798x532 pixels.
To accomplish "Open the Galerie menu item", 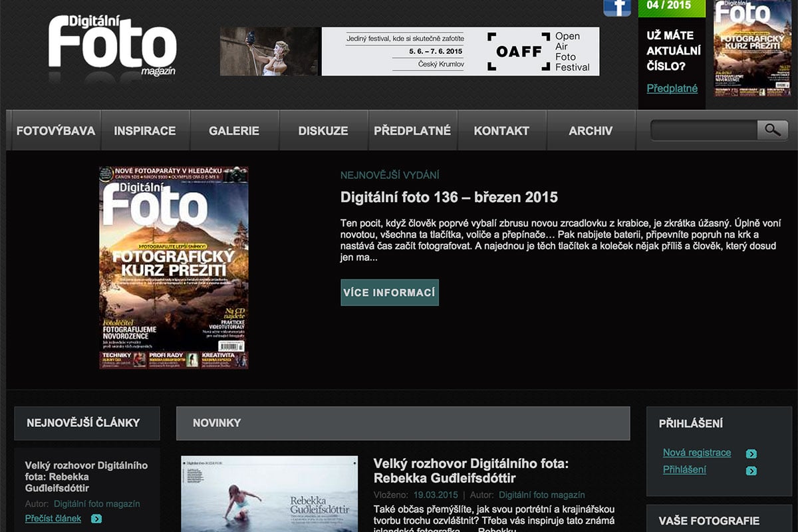I will click(234, 131).
